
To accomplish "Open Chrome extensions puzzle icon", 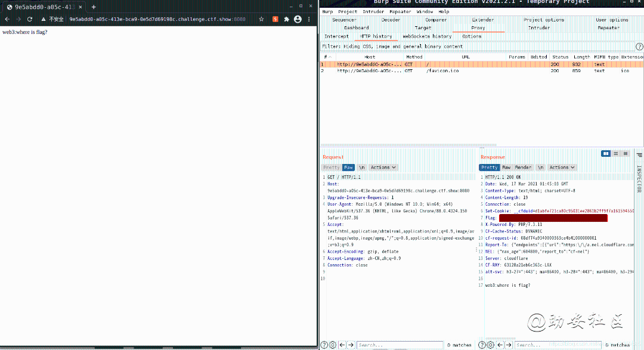I will tap(286, 19).
